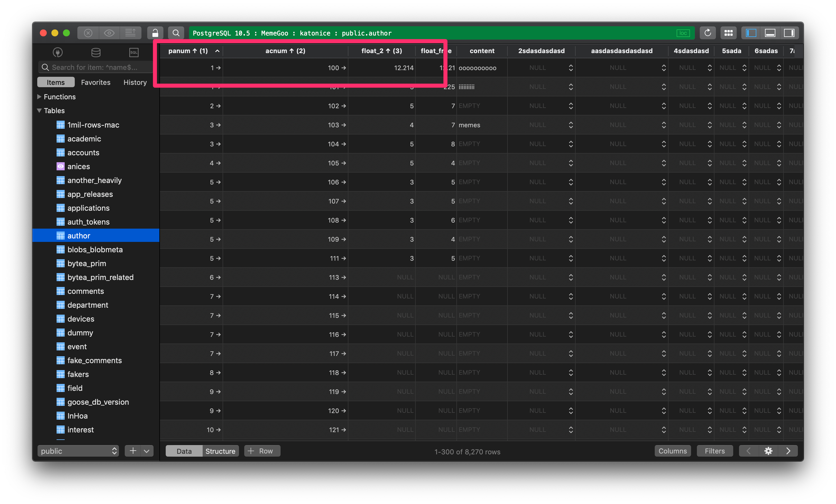
Task: Open the database selector icon in sidebar
Action: (x=96, y=52)
